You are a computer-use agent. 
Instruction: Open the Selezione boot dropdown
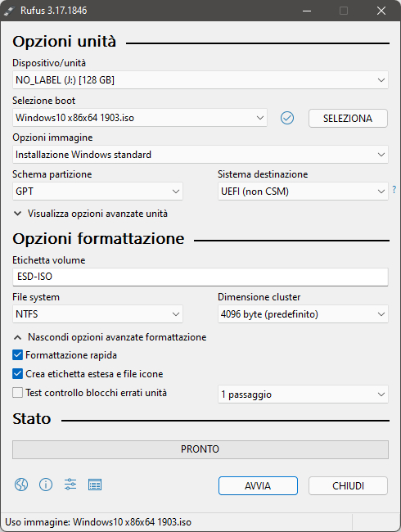coord(140,118)
